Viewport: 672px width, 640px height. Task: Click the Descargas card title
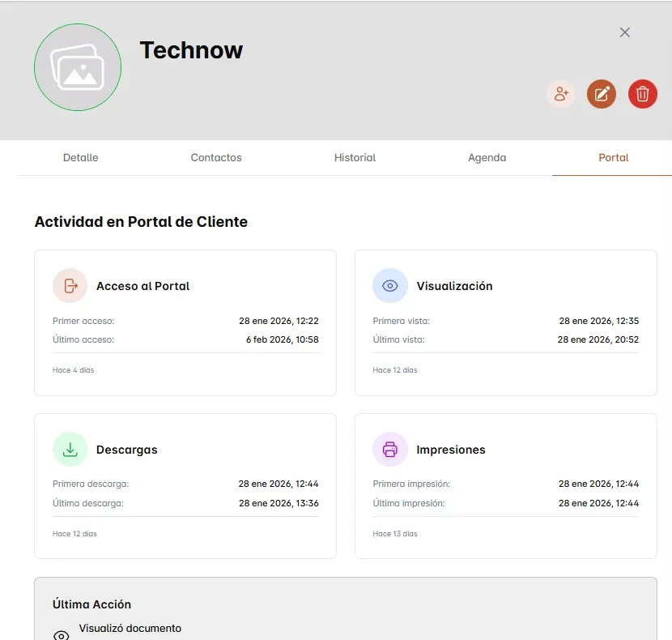pyautogui.click(x=127, y=450)
